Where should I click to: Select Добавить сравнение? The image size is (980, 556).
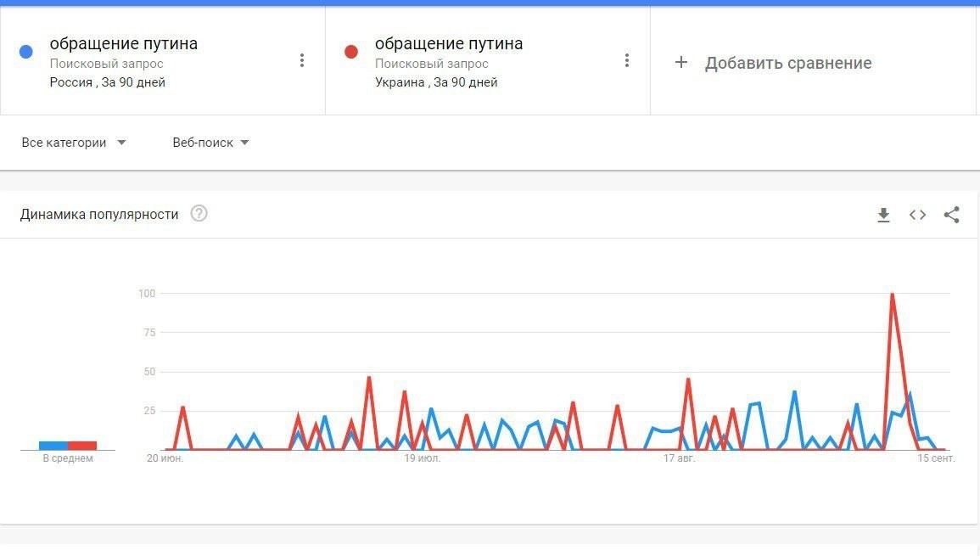point(788,63)
